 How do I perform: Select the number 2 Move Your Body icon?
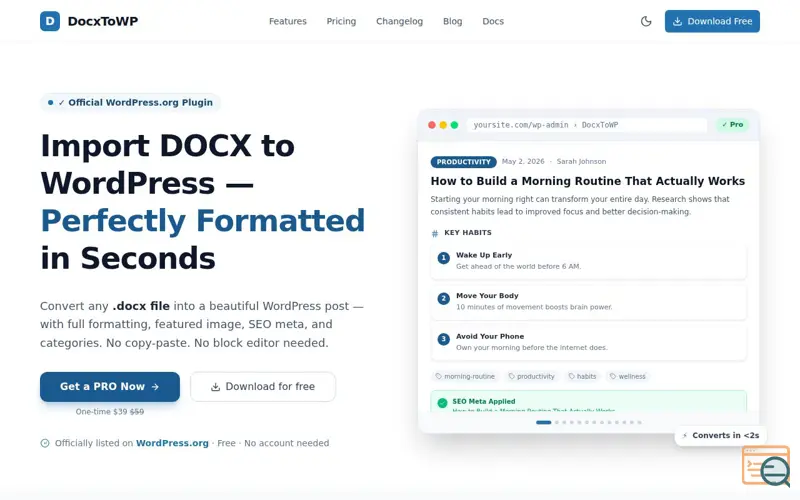[x=443, y=298]
